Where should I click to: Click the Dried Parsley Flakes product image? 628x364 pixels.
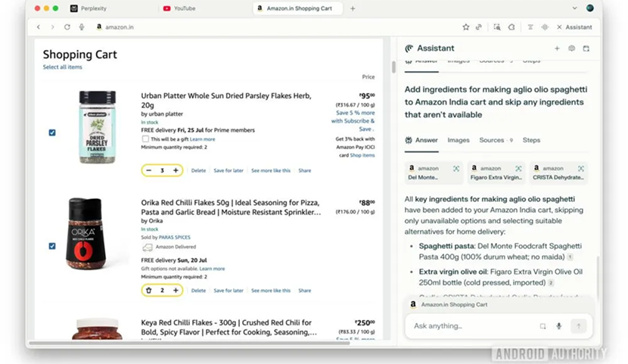coord(98,127)
